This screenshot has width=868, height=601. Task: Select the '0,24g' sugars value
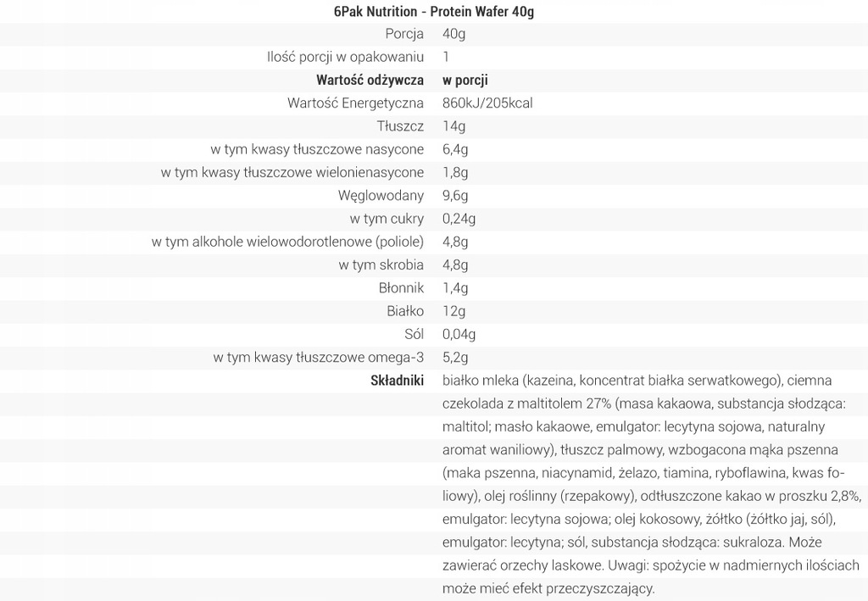(459, 219)
